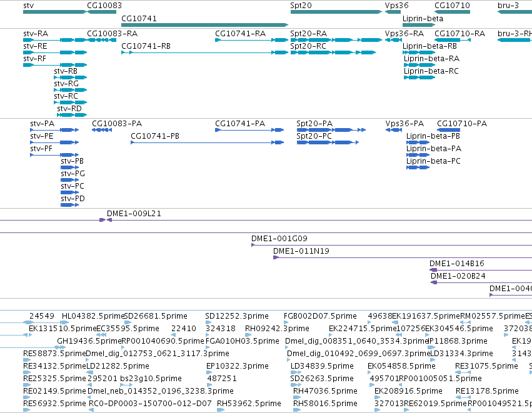
Task: Click Spt20-PC protein feature
Action: tap(328, 142)
